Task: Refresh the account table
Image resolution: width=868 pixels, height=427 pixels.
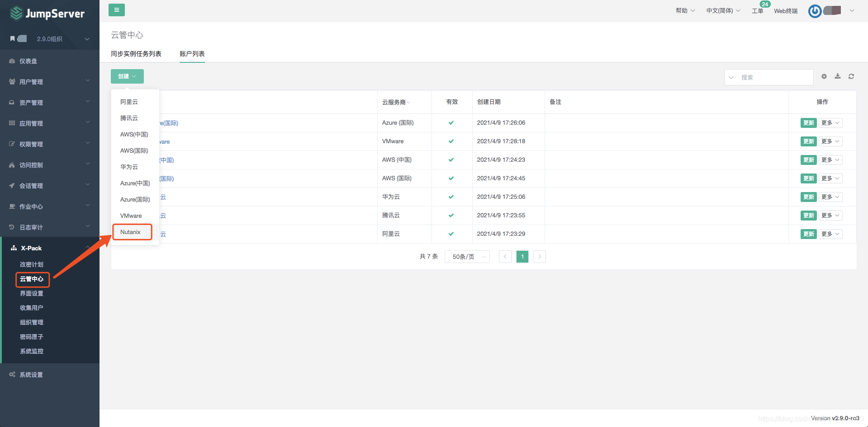Action: coord(851,76)
